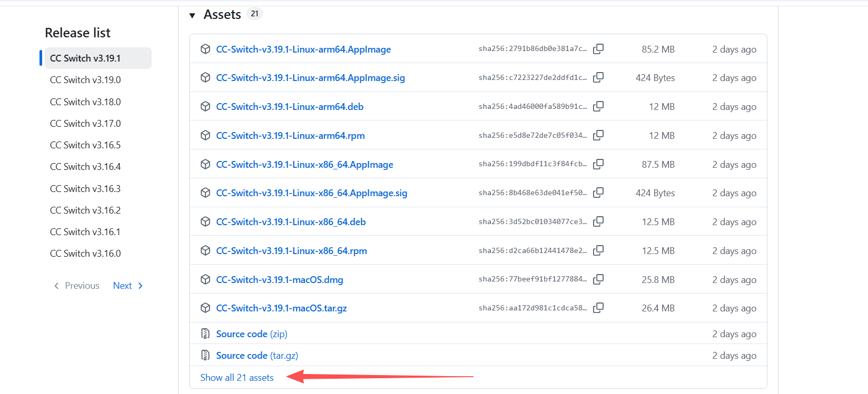Select CC Switch v3.17.0 in release list
868x394 pixels.
point(85,124)
